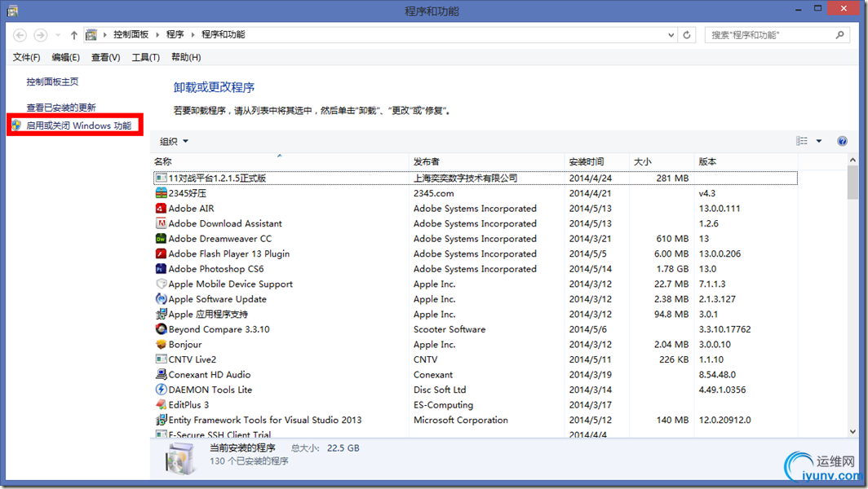This screenshot has width=868, height=489.
Task: Click publisher cell Scooter Software
Action: pos(449,329)
